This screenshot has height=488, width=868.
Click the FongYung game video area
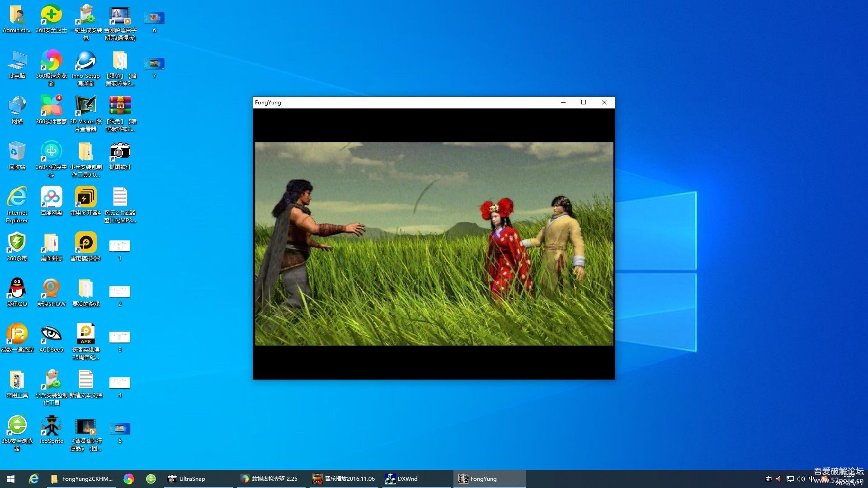click(x=434, y=244)
